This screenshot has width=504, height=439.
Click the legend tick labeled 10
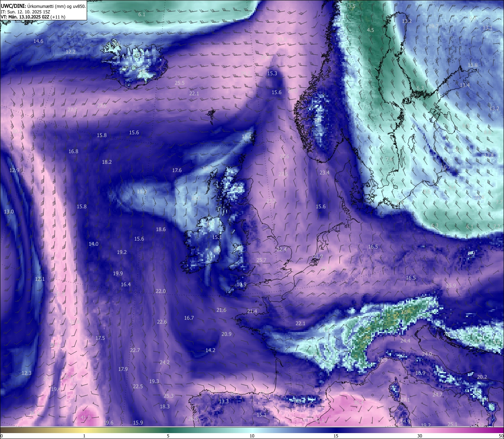click(x=252, y=436)
